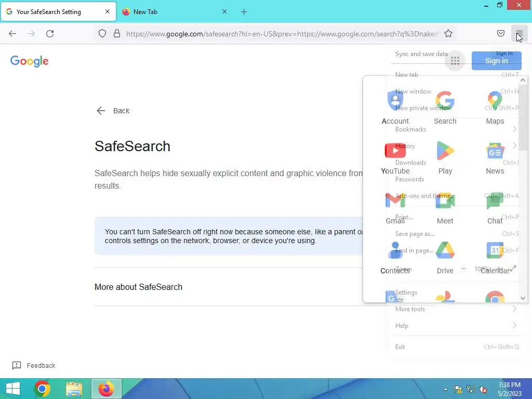The image size is (532, 399).
Task: Open Chat from the apps panel
Action: click(x=495, y=207)
